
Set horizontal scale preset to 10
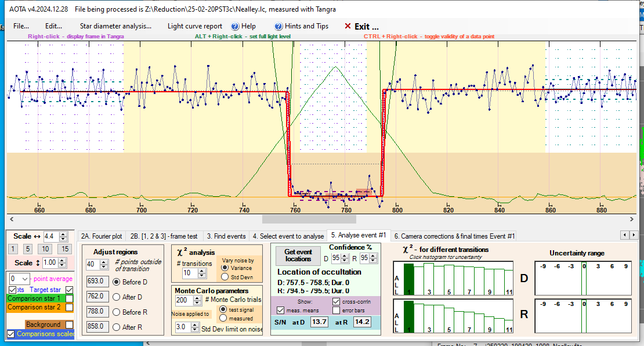(45, 248)
